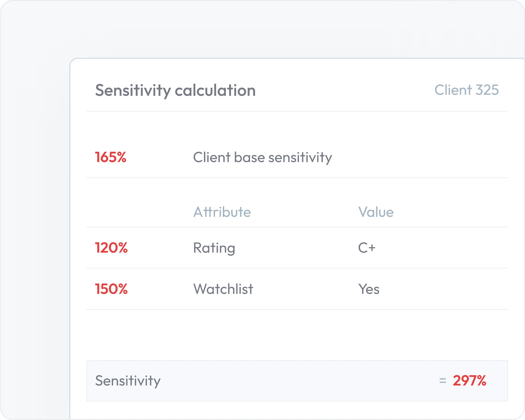Click the Sensitivity total label
The height and width of the screenshot is (420, 525).
click(x=128, y=381)
